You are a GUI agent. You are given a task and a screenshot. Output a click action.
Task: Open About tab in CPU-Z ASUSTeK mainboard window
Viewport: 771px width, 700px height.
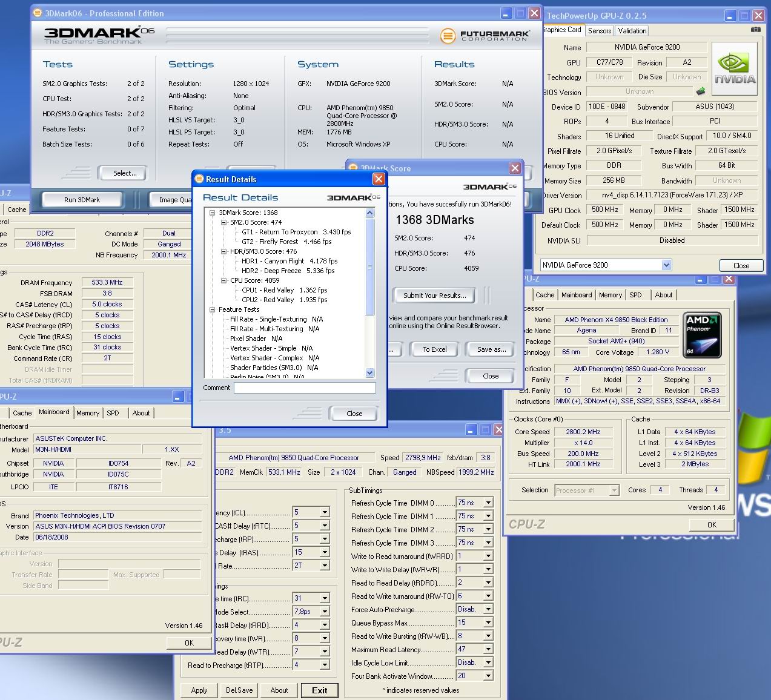click(141, 413)
